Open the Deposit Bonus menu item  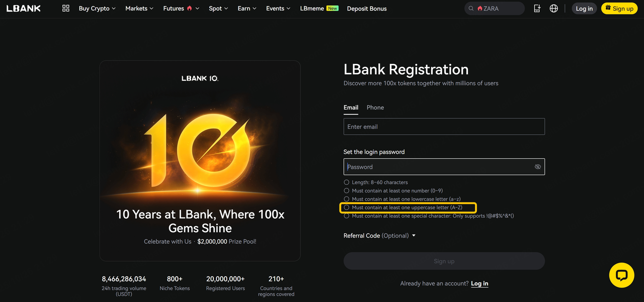pyautogui.click(x=367, y=9)
